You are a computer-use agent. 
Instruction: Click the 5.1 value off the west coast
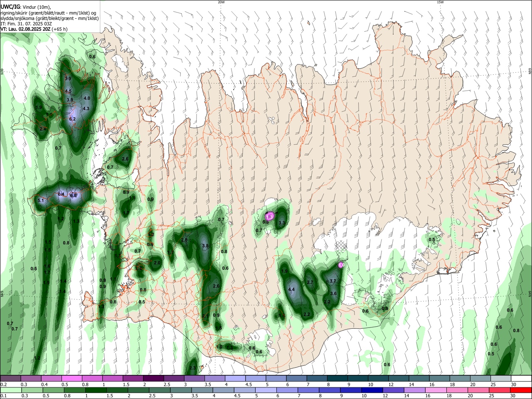pyautogui.click(x=41, y=200)
